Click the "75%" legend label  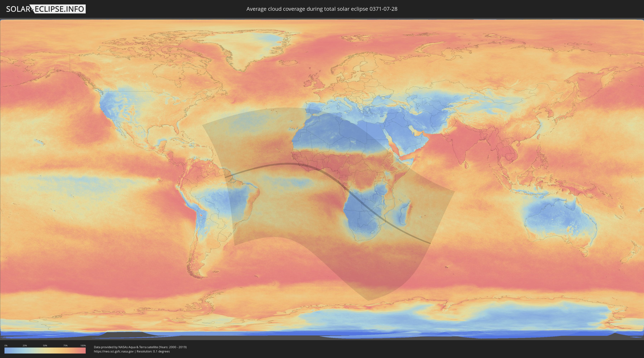pos(65,345)
